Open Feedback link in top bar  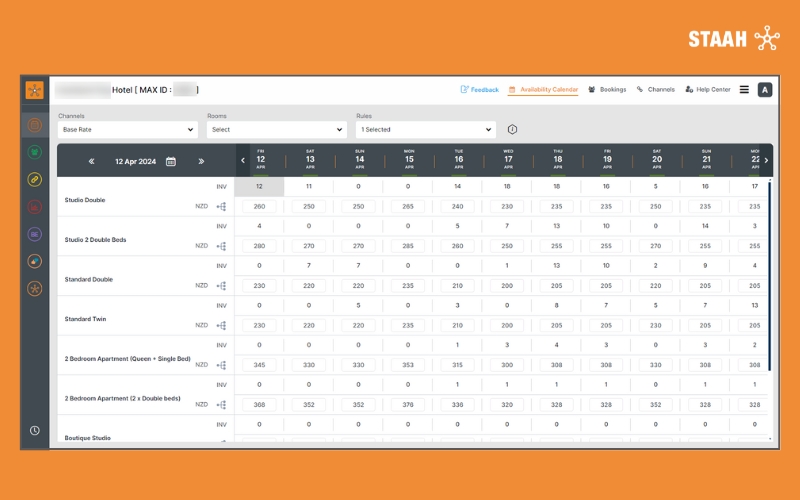480,90
